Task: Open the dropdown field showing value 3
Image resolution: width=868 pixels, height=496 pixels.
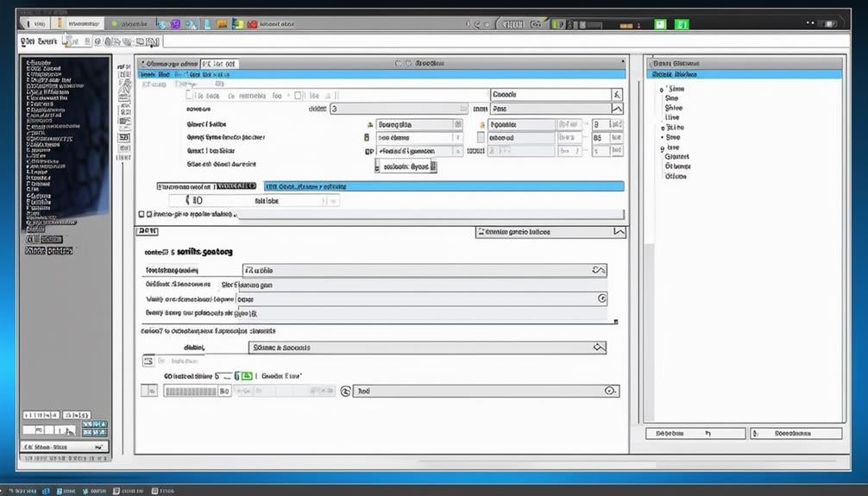Action: [x=399, y=109]
